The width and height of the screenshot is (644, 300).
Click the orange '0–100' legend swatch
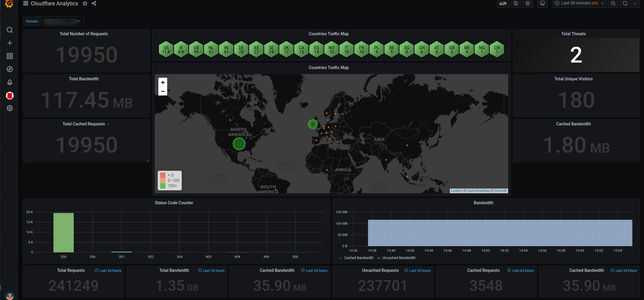163,181
